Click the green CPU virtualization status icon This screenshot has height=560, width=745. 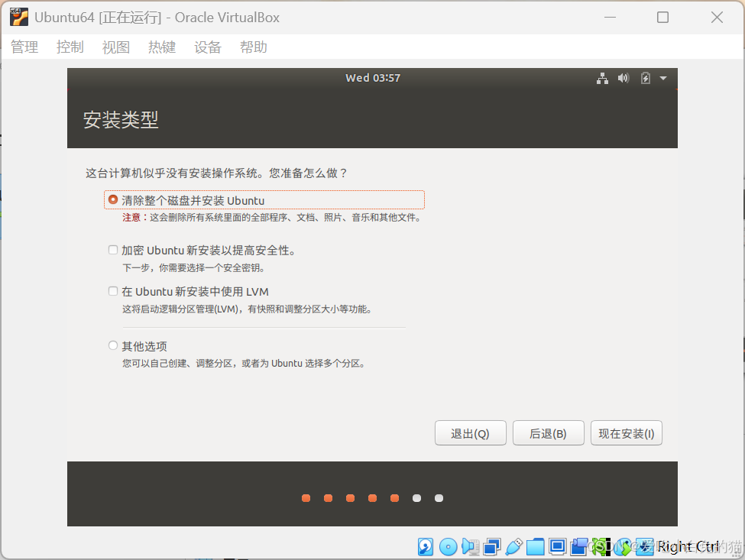(601, 547)
